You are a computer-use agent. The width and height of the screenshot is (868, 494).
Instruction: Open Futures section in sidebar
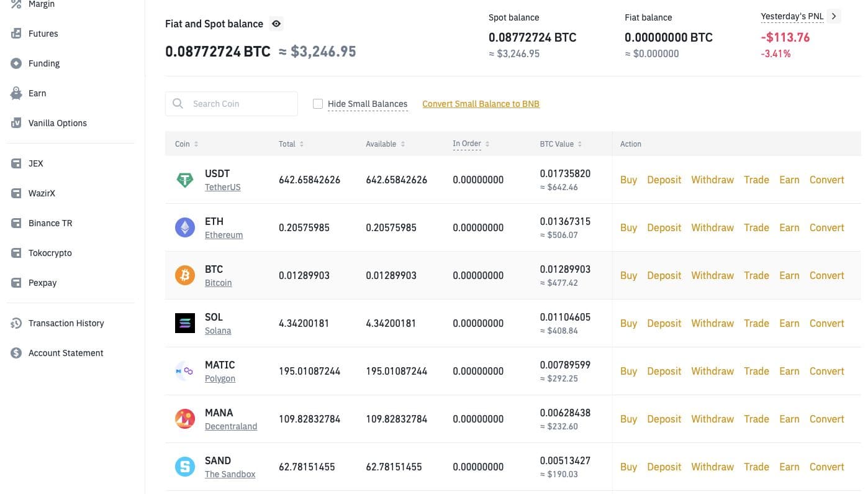click(43, 34)
